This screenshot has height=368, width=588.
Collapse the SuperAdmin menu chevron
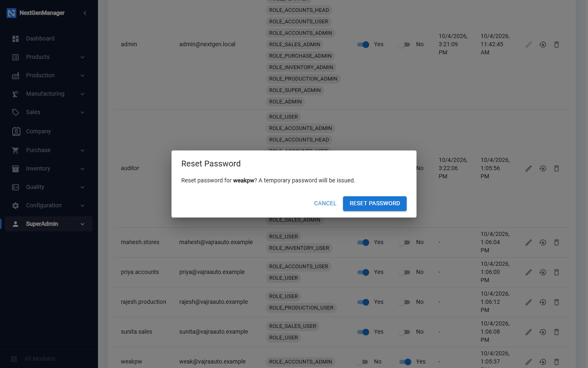82,224
